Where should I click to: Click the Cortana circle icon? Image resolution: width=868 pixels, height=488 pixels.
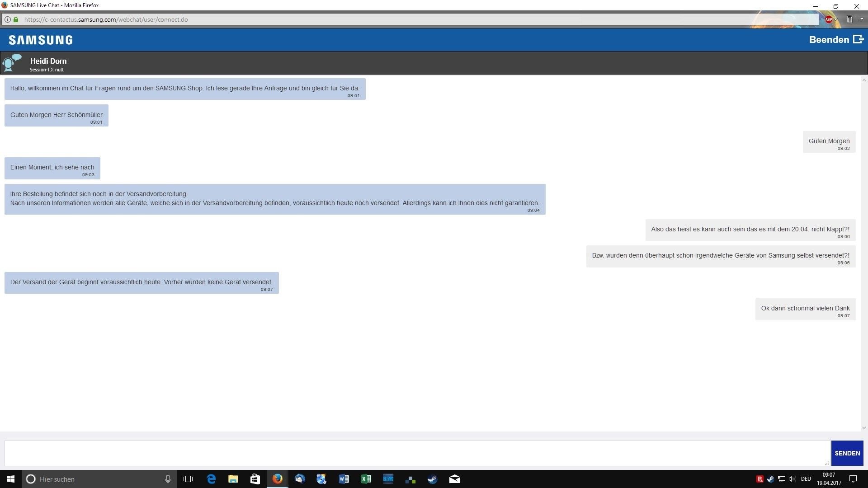(x=31, y=479)
